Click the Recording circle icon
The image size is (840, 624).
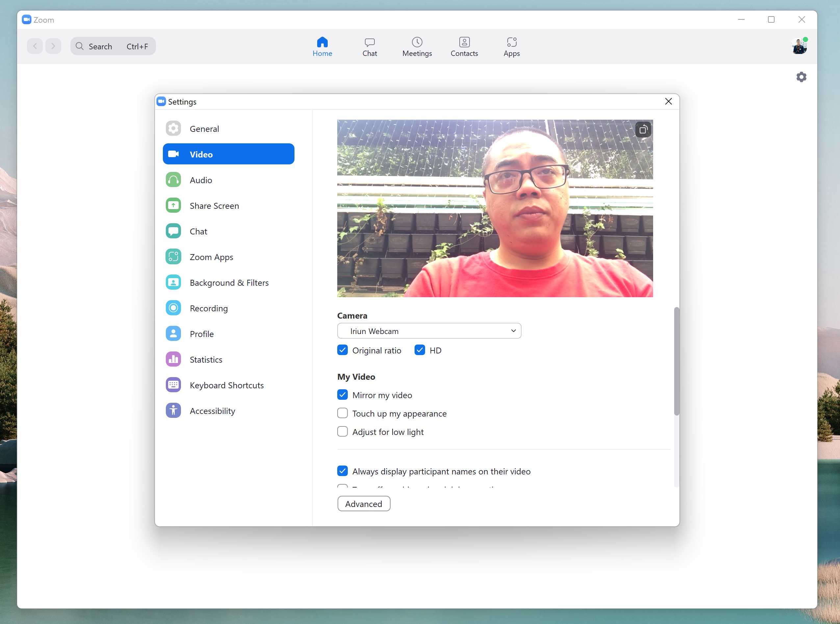(173, 308)
